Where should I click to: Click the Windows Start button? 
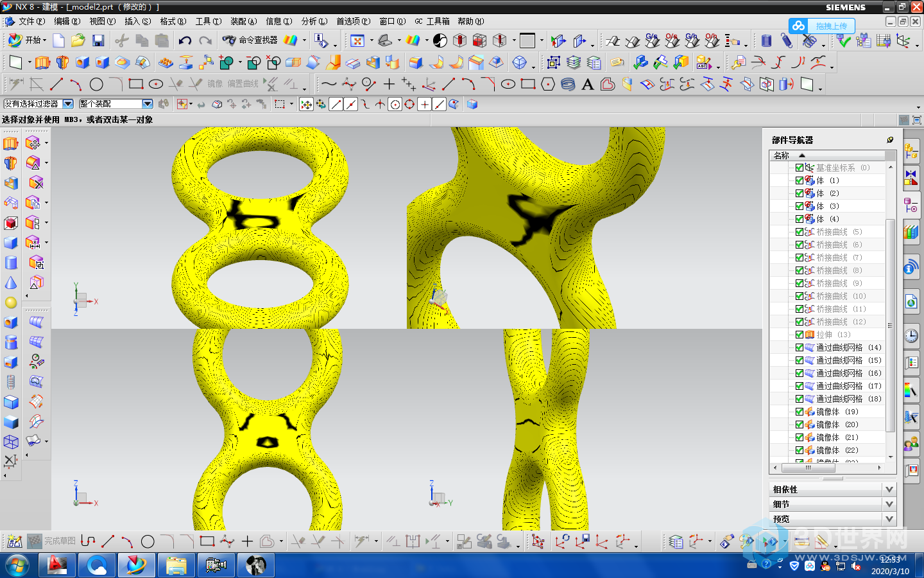17,565
